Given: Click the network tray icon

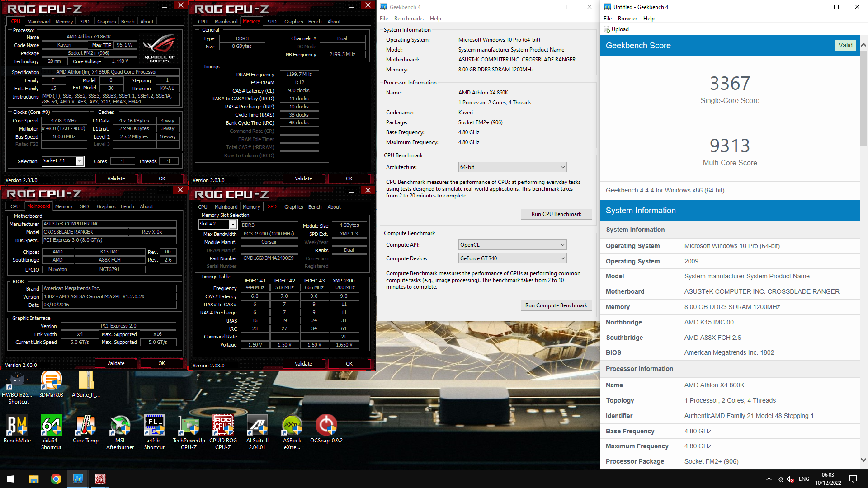Looking at the screenshot, I should pyautogui.click(x=780, y=479).
